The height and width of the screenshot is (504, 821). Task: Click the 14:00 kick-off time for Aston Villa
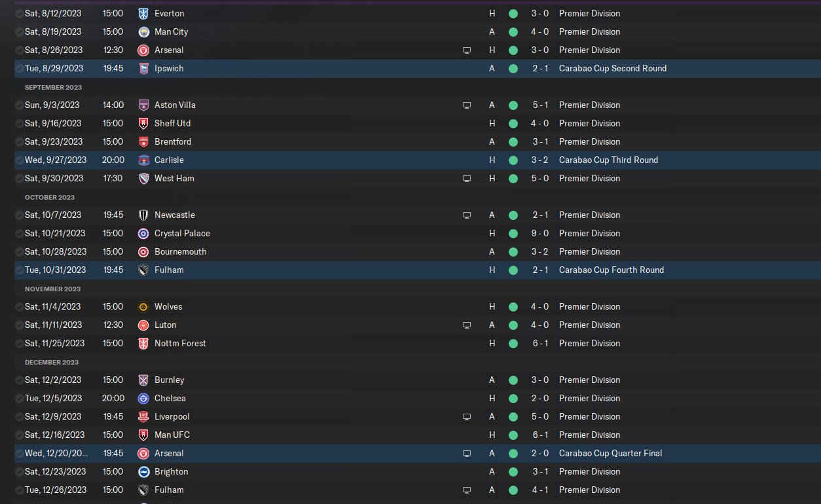click(x=113, y=105)
